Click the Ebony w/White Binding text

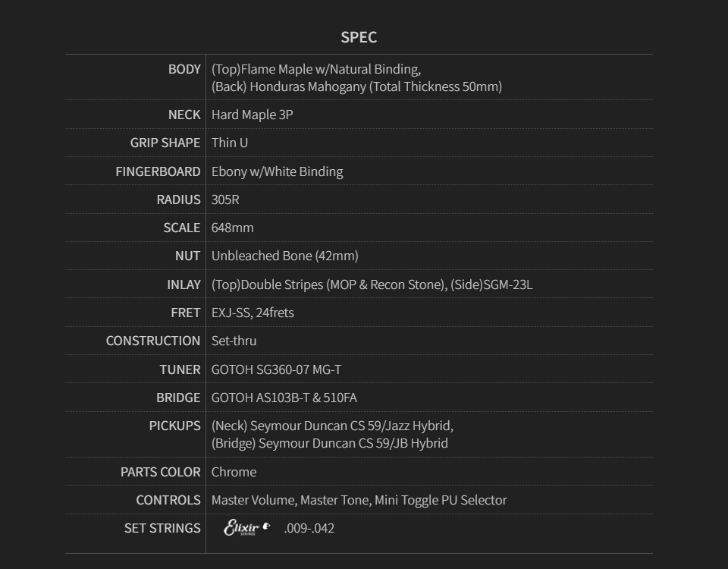tap(277, 171)
